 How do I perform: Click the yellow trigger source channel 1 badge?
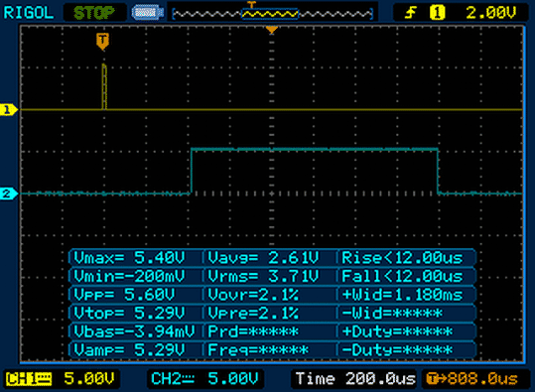(x=437, y=13)
